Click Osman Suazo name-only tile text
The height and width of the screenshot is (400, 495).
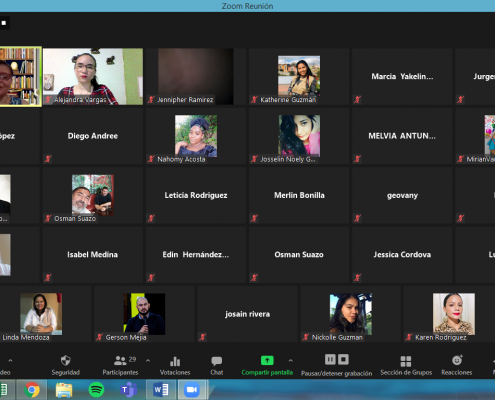click(299, 254)
